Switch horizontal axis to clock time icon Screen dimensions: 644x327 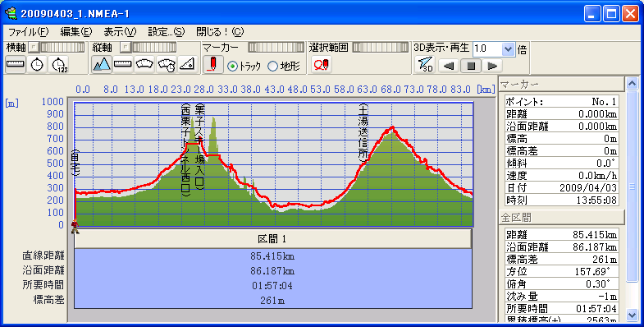tap(38, 65)
